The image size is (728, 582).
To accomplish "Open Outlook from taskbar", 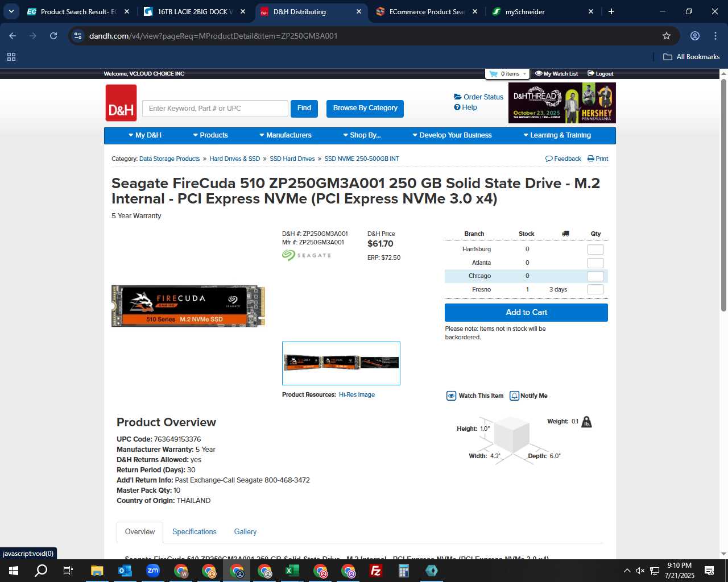I will coord(125,571).
